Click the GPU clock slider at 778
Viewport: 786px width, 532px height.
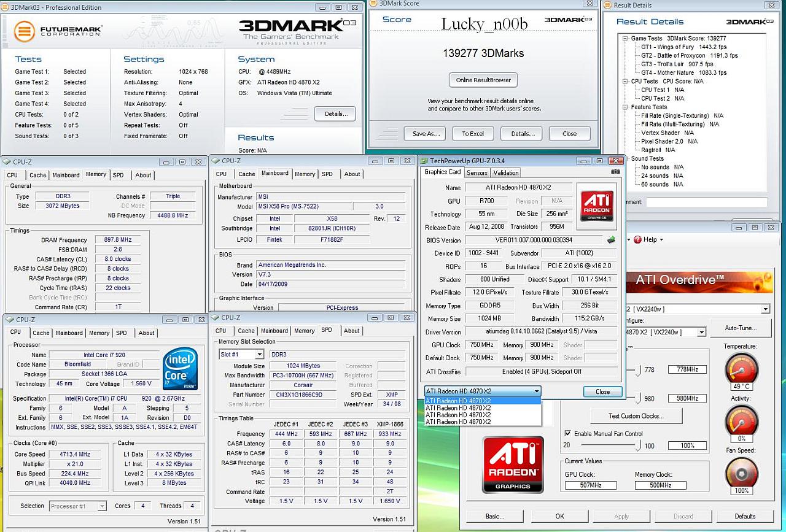click(x=639, y=369)
